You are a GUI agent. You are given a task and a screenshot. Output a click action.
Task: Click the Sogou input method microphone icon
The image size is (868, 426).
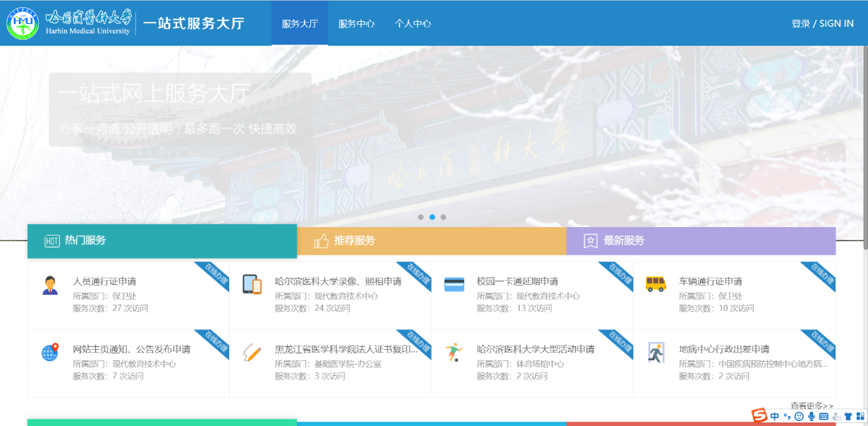pos(812,417)
